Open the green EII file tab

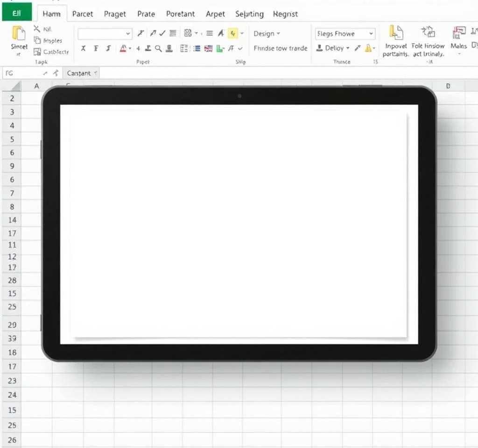(17, 12)
